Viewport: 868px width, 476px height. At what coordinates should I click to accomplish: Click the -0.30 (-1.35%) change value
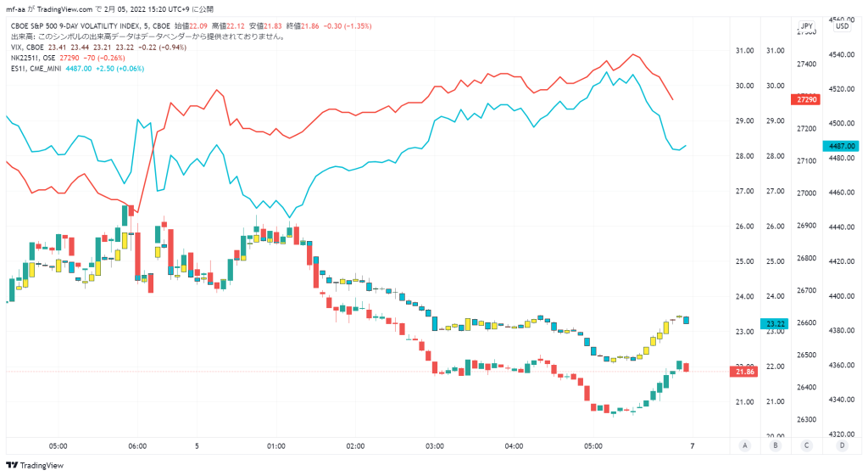click(348, 26)
